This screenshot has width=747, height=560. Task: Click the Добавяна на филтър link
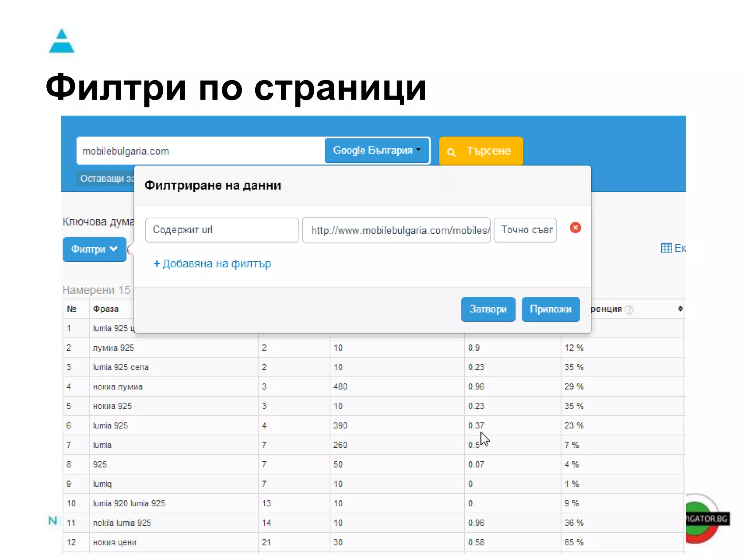click(x=212, y=264)
